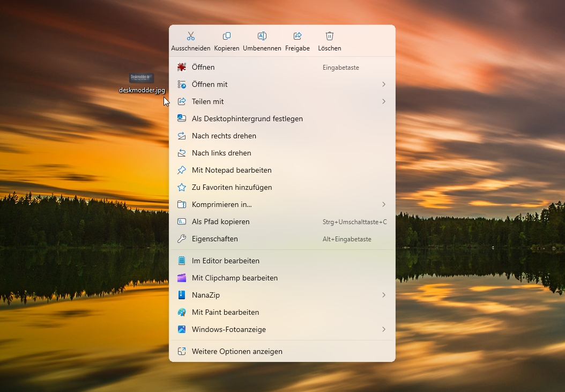Click the wrench icon beside Eigenschaften
The height and width of the screenshot is (392, 565).
(182, 239)
